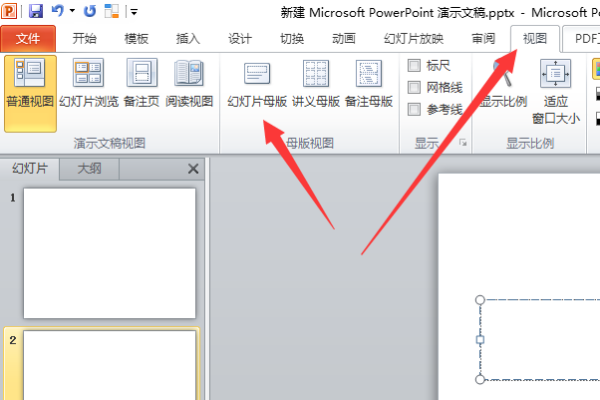This screenshot has width=600, height=400.
Task: Switch to 阅读视图 reading view
Action: tap(189, 83)
